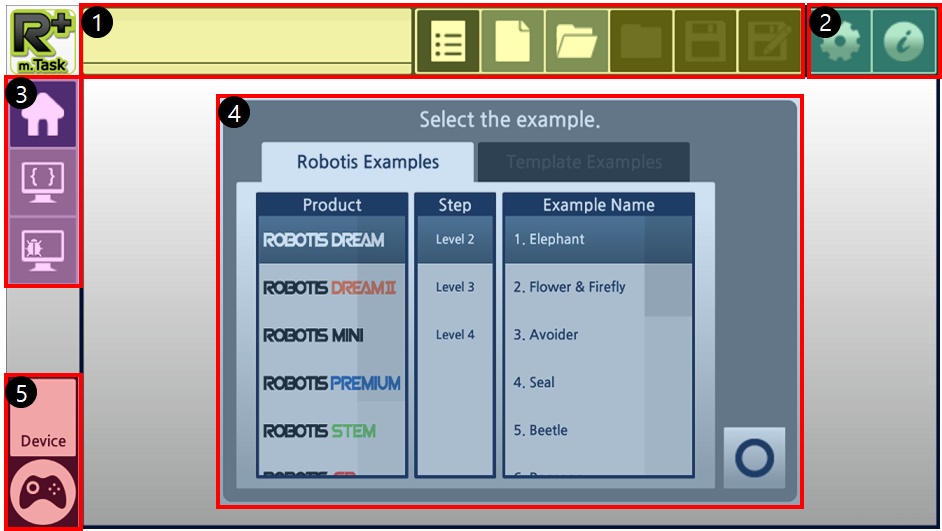Choose Level 3 step

click(x=455, y=287)
